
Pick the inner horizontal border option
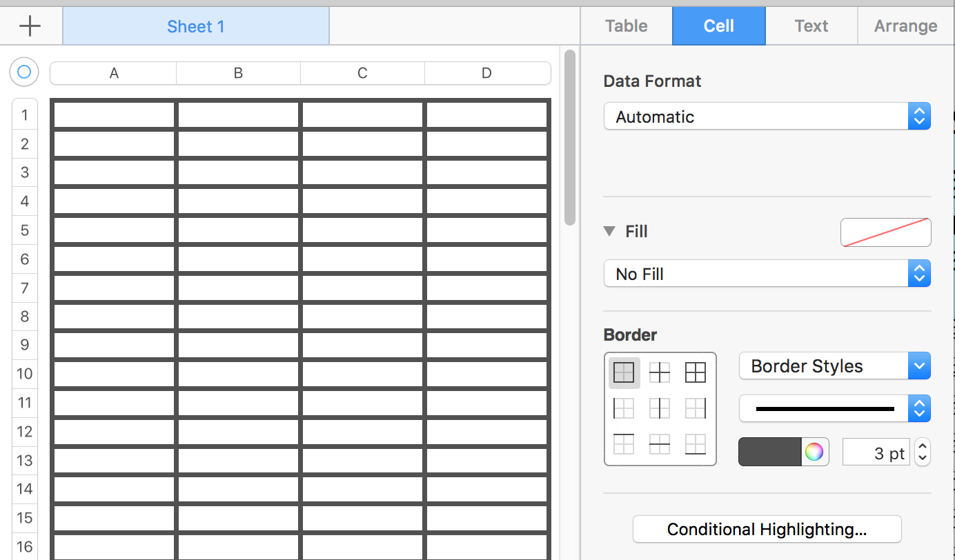click(x=660, y=444)
